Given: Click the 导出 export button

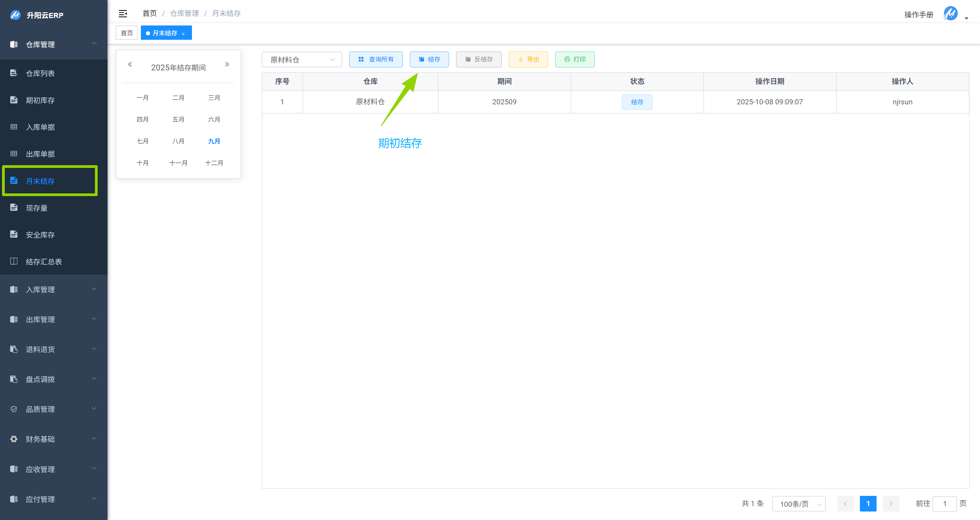Looking at the screenshot, I should pyautogui.click(x=528, y=59).
